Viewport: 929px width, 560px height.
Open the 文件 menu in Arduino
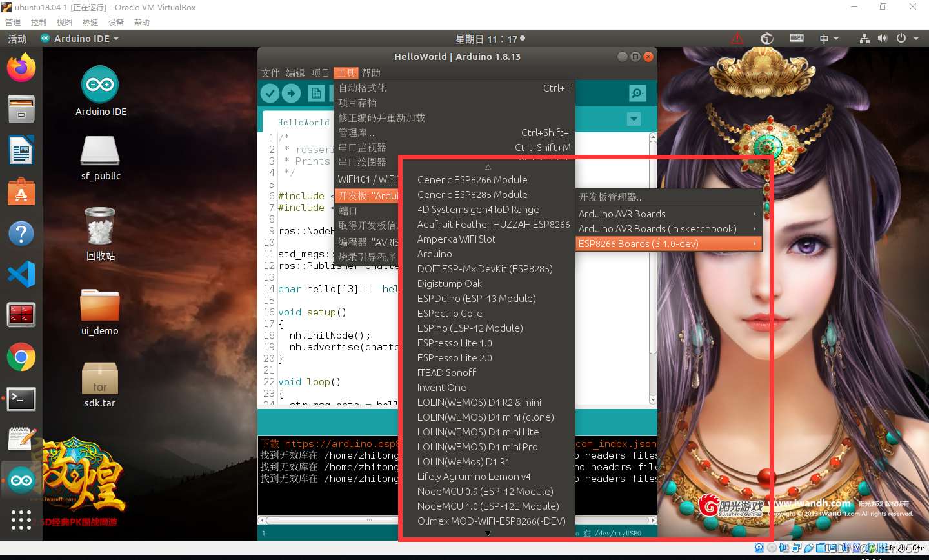pos(270,73)
